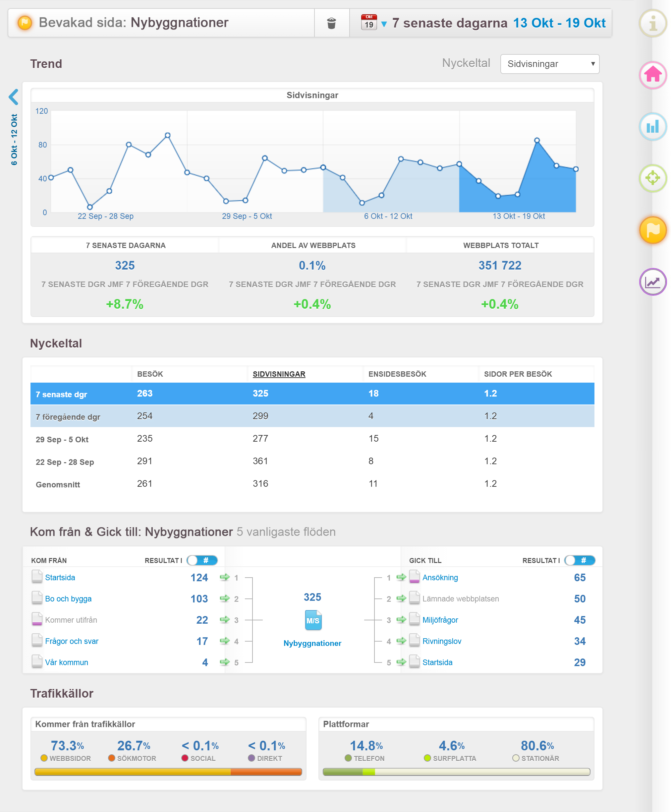Click the page icon beside Vår kommun
Viewport: 671px width, 812px height.
37,661
